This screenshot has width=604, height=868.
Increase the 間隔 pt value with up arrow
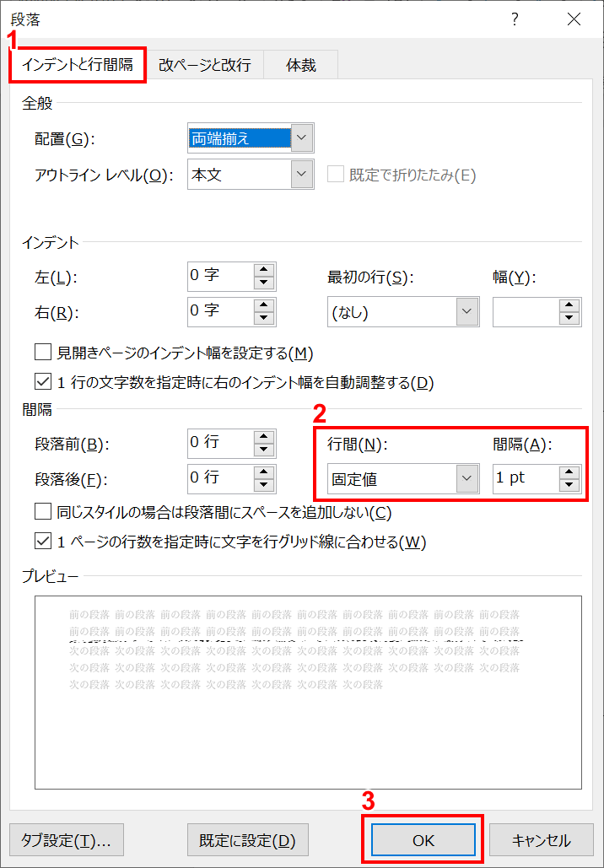click(x=569, y=472)
